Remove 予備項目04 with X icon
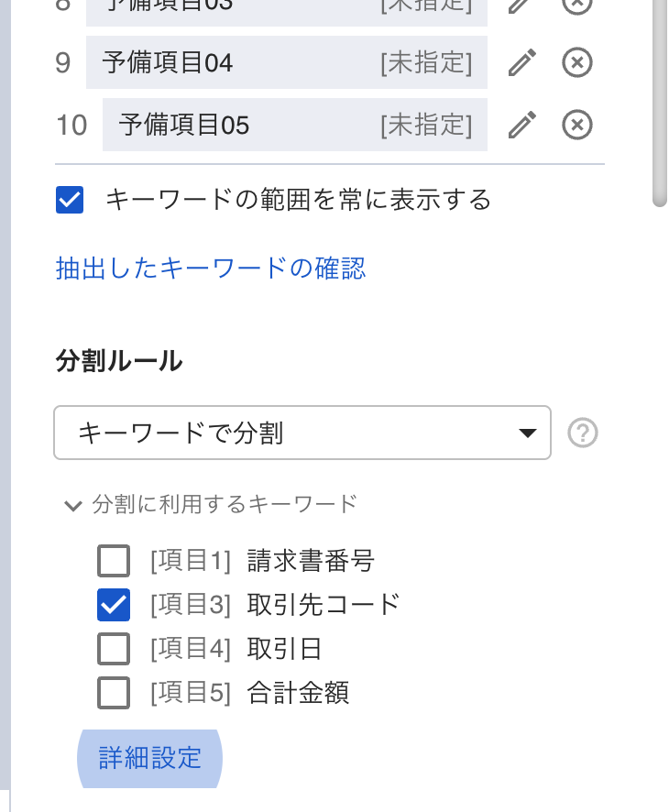669x812 pixels. point(576,62)
